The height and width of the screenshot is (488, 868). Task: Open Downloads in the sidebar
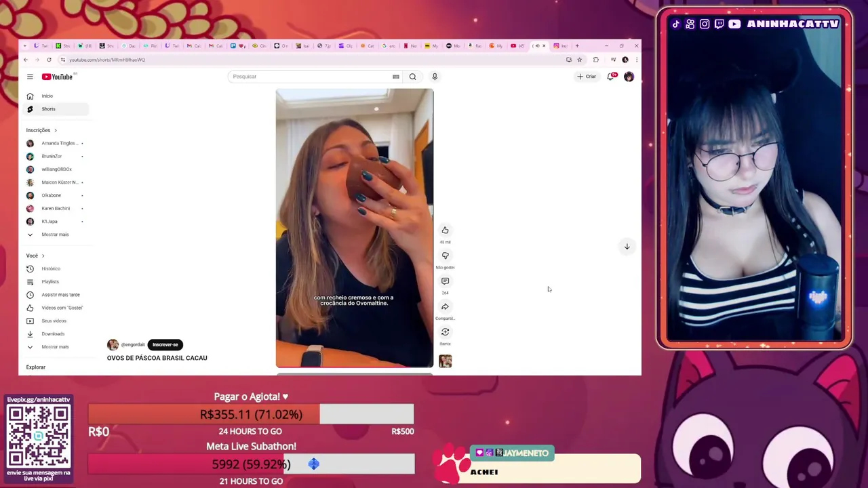[x=56, y=333]
